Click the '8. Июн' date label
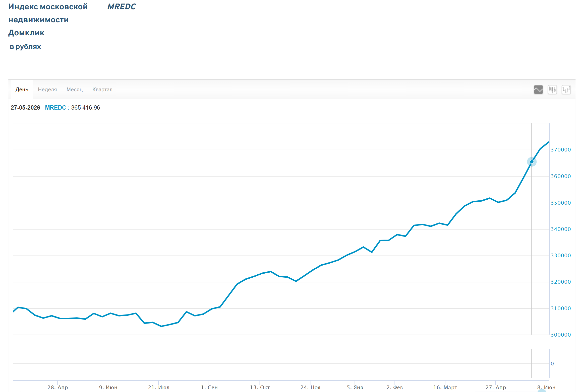 click(x=546, y=387)
